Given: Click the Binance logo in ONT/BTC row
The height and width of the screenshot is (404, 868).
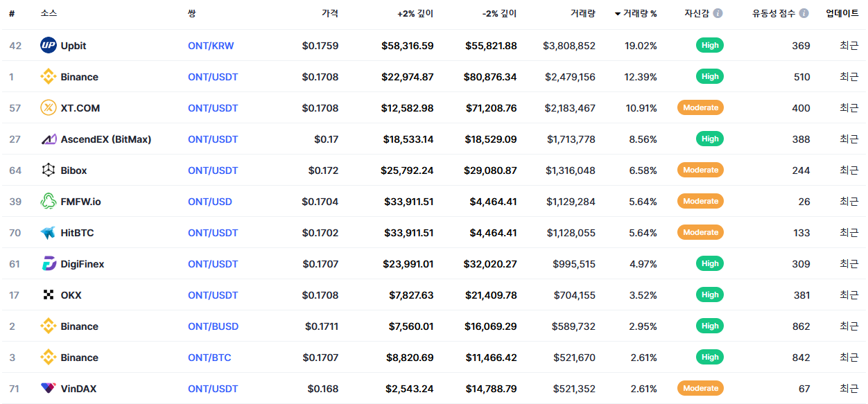Looking at the screenshot, I should (x=49, y=358).
